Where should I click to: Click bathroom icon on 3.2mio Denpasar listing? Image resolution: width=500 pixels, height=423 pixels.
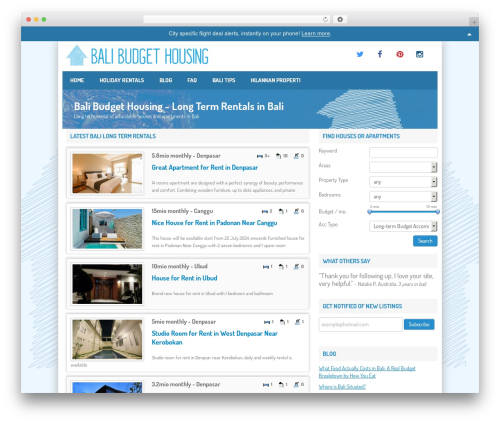pos(281,385)
